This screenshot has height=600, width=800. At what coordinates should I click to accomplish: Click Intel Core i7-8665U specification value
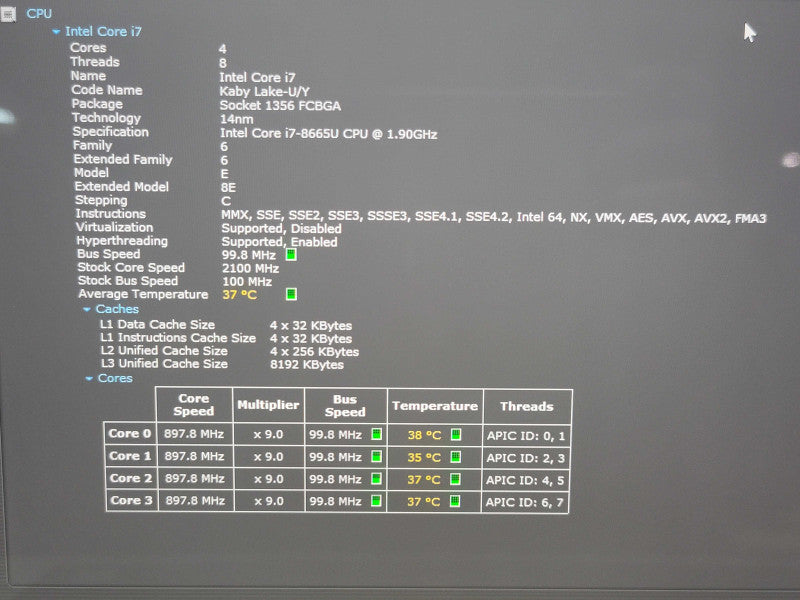click(x=329, y=134)
